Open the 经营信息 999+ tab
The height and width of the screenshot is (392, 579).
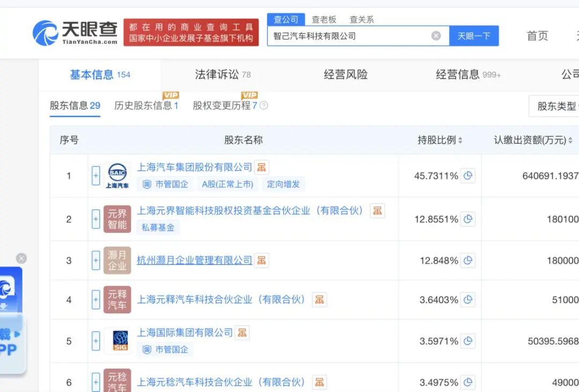468,74
